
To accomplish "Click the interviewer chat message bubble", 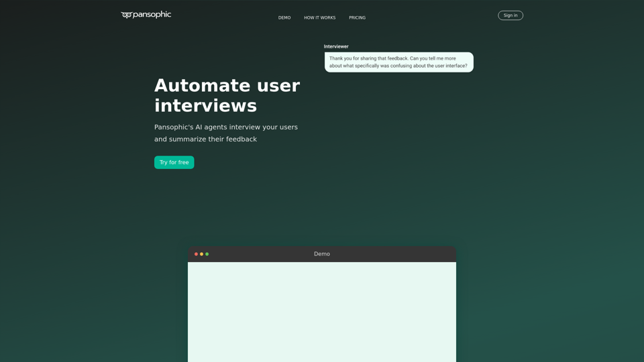I will pos(398,62).
